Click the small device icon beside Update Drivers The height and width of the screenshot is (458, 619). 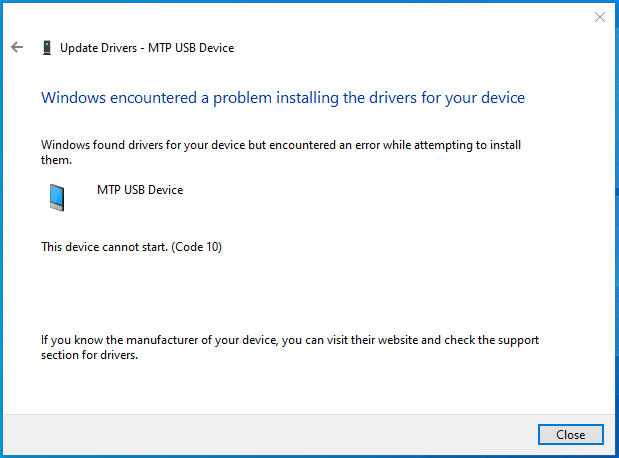tap(47, 48)
